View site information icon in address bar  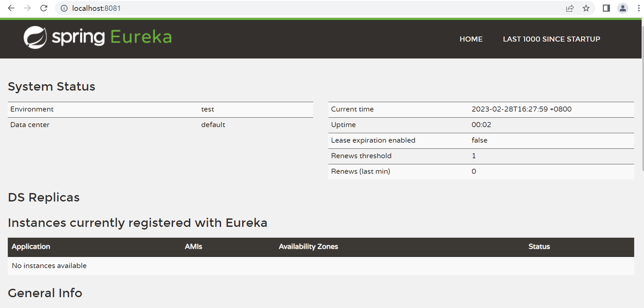tap(64, 8)
